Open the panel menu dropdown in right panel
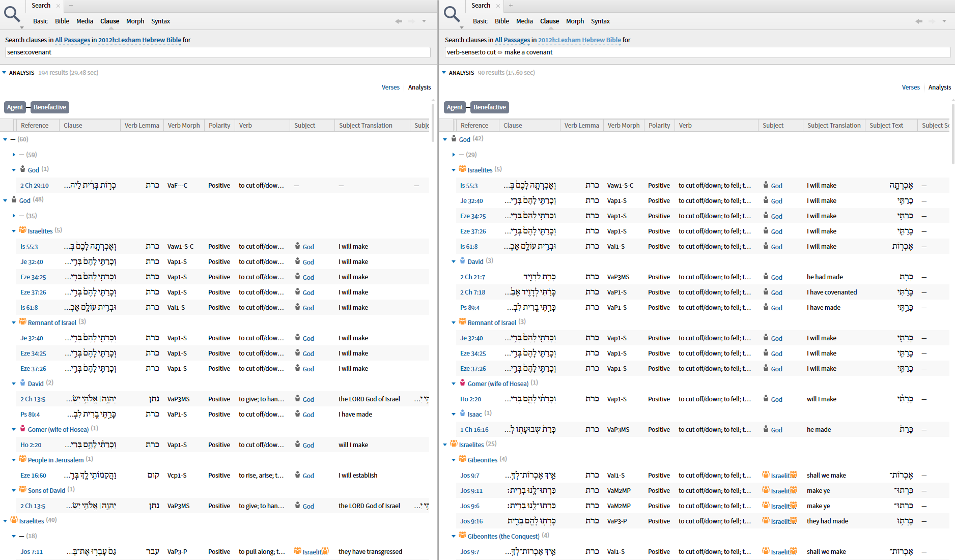 pos(944,21)
